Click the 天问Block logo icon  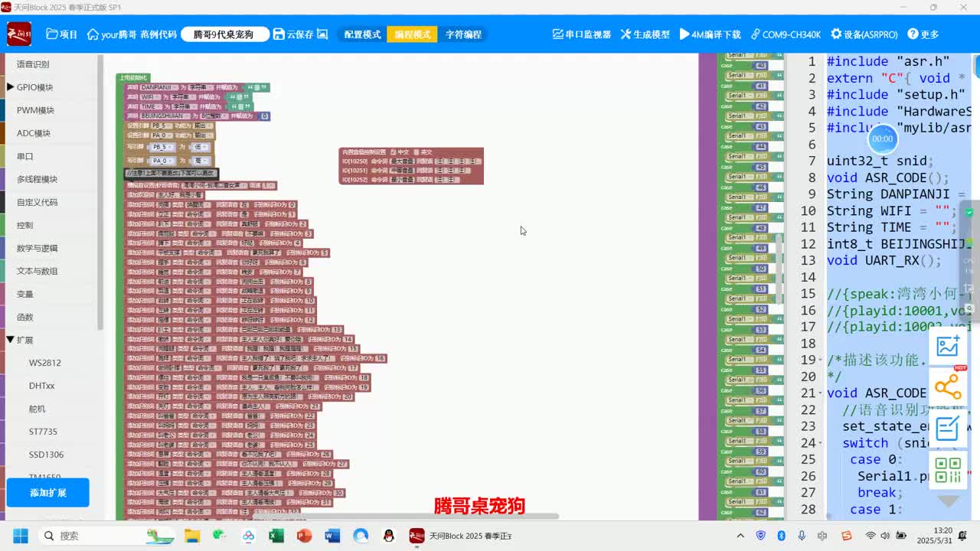tap(19, 34)
